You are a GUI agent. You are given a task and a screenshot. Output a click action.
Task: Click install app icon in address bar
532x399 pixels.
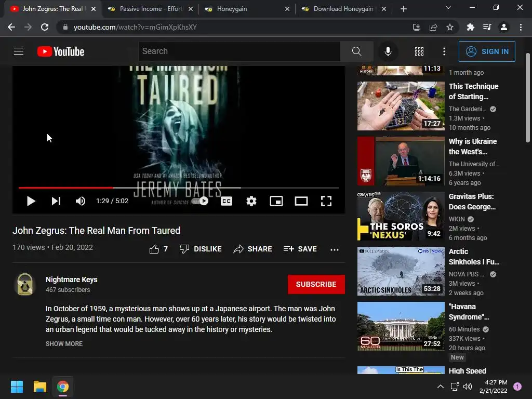[416, 27]
